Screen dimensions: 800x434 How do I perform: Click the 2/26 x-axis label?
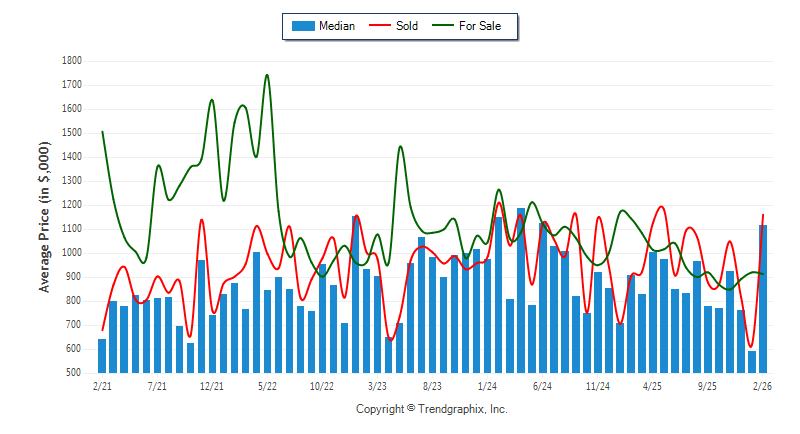coord(763,385)
